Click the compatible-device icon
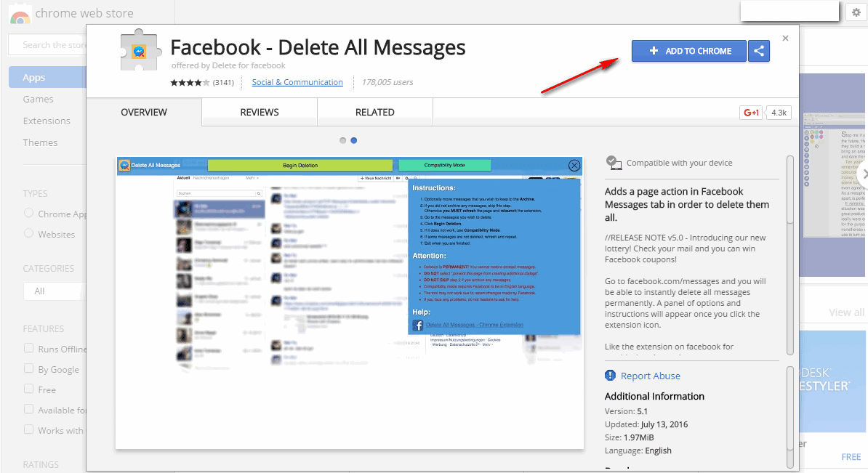Screen dimensions: 868x473 (614, 163)
